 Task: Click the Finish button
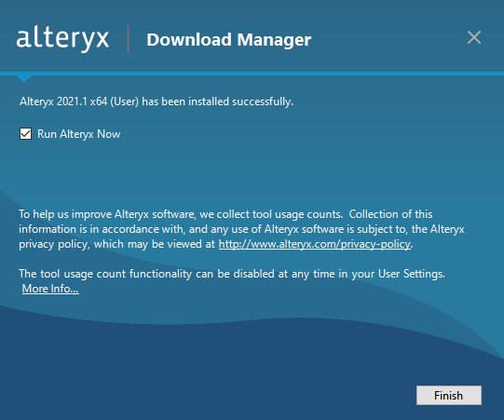pyautogui.click(x=449, y=395)
